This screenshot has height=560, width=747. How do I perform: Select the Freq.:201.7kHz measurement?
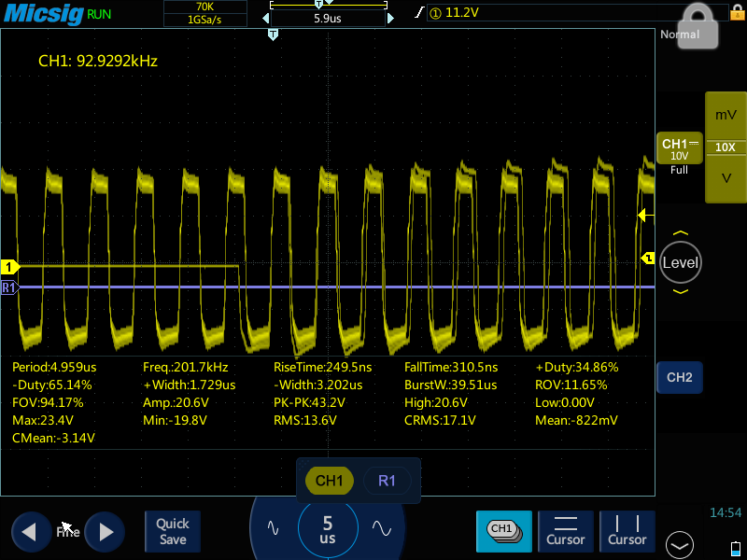coord(185,367)
